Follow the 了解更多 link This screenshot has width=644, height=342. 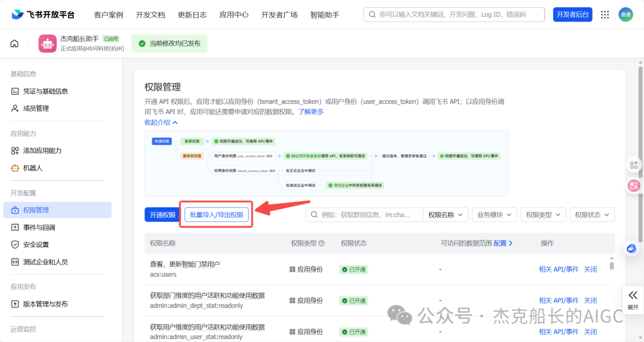(311, 111)
